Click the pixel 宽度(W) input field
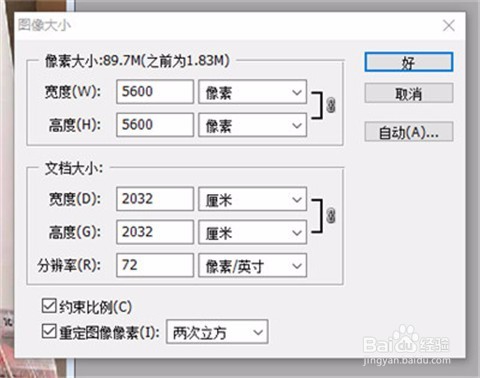The height and width of the screenshot is (378, 480). (155, 91)
